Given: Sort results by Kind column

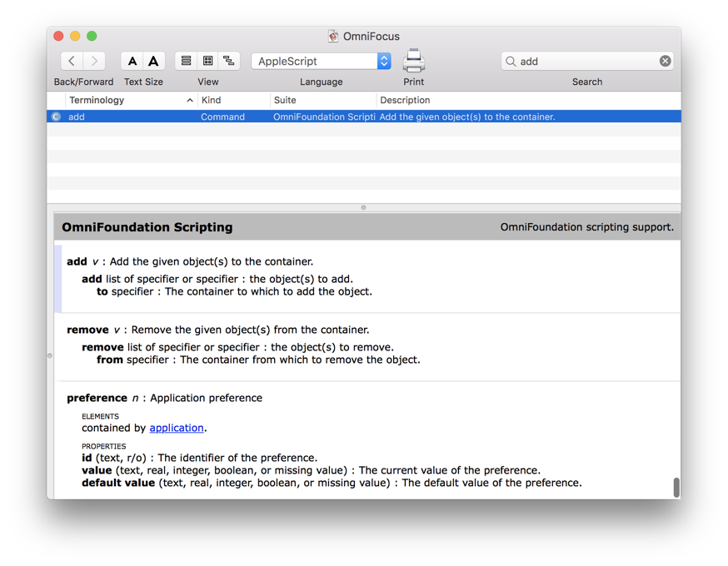Looking at the screenshot, I should point(233,100).
